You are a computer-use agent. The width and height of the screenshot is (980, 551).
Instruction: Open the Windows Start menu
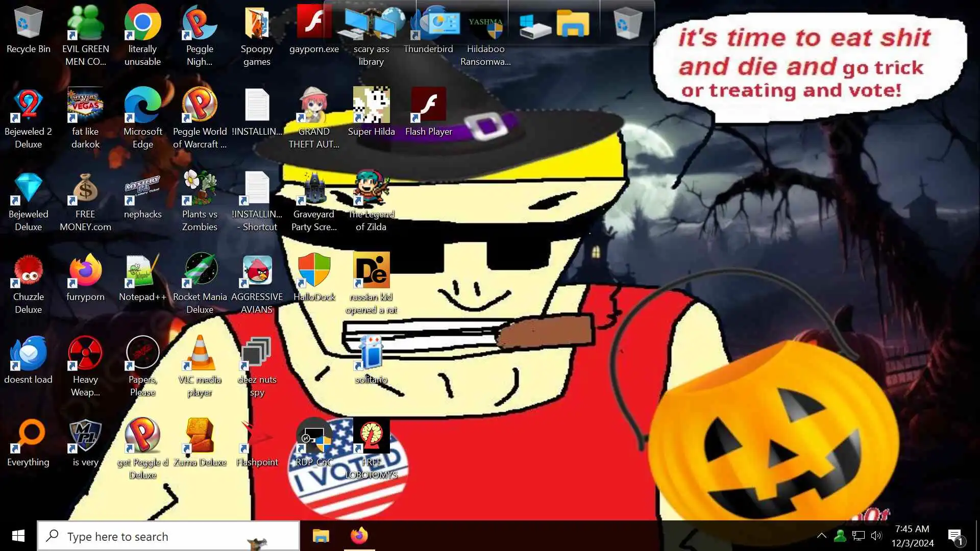coord(18,536)
